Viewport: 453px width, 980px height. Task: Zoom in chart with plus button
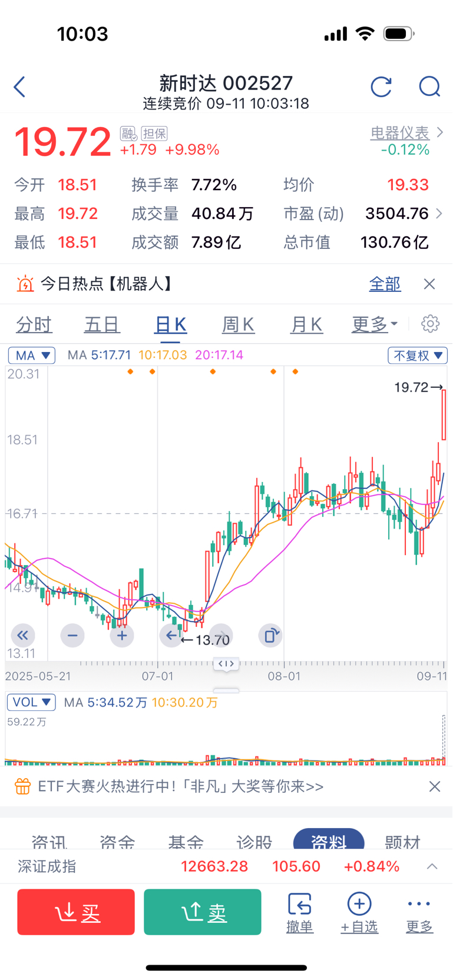(x=122, y=636)
